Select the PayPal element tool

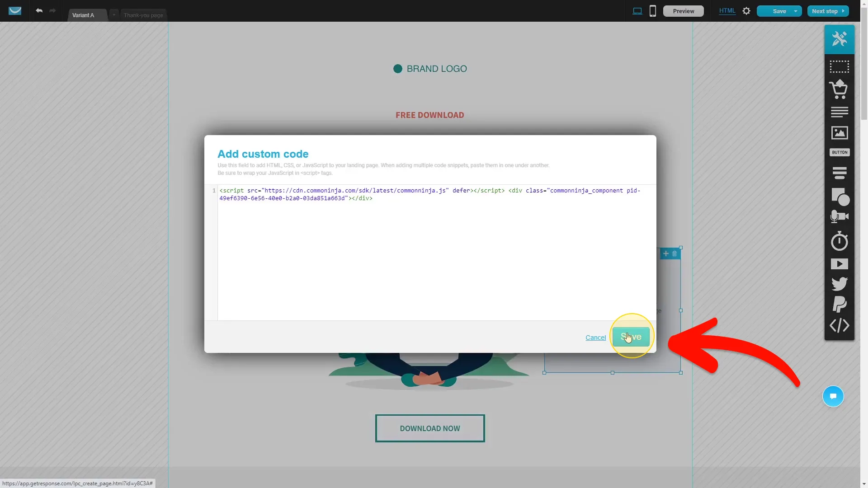pos(839,305)
